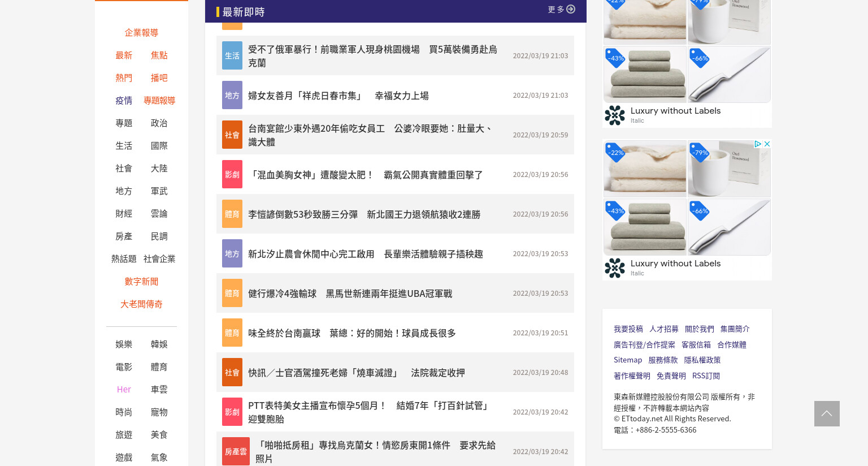Open the Her section in sidebar
This screenshot has width=868, height=466.
124,390
